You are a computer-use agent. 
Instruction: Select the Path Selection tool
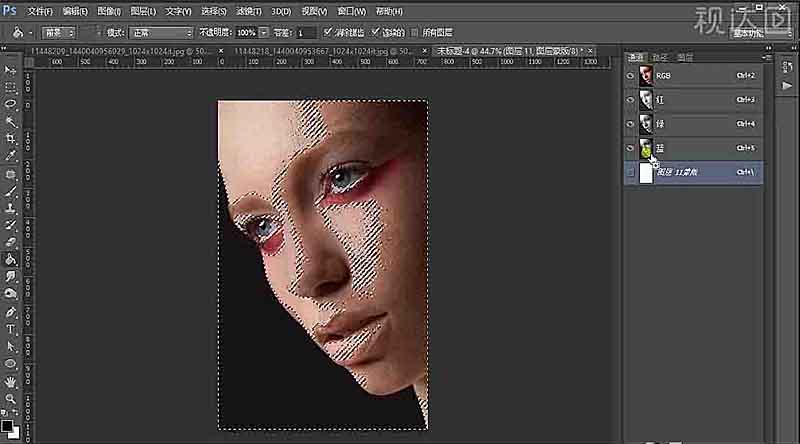point(10,347)
